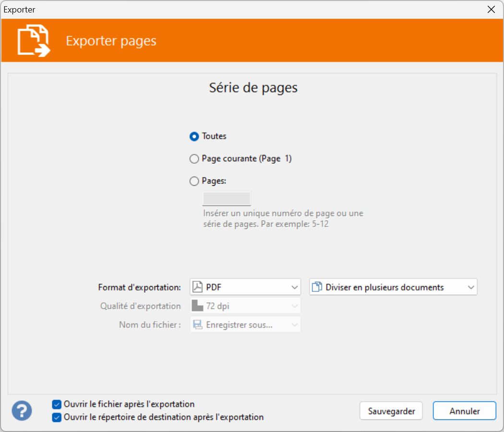Toggle Ouvrir le répertoire de destination checkbox

(x=57, y=417)
